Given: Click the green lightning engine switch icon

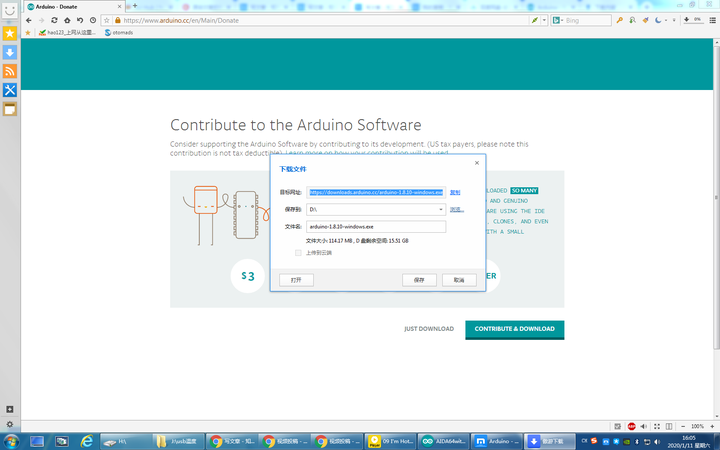Looking at the screenshot, I should pos(534,20).
